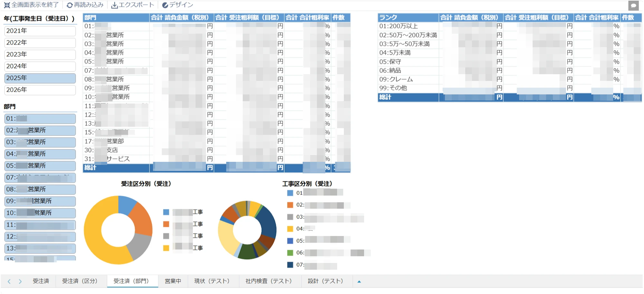Image resolution: width=644 pixels, height=294 pixels.
Task: Click the exit fullscreen icon
Action: pyautogui.click(x=7, y=5)
